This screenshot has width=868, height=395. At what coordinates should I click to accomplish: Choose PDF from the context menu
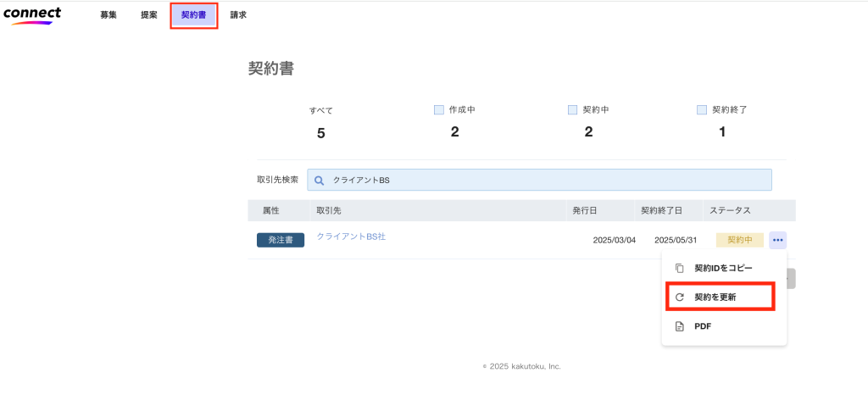[703, 326]
